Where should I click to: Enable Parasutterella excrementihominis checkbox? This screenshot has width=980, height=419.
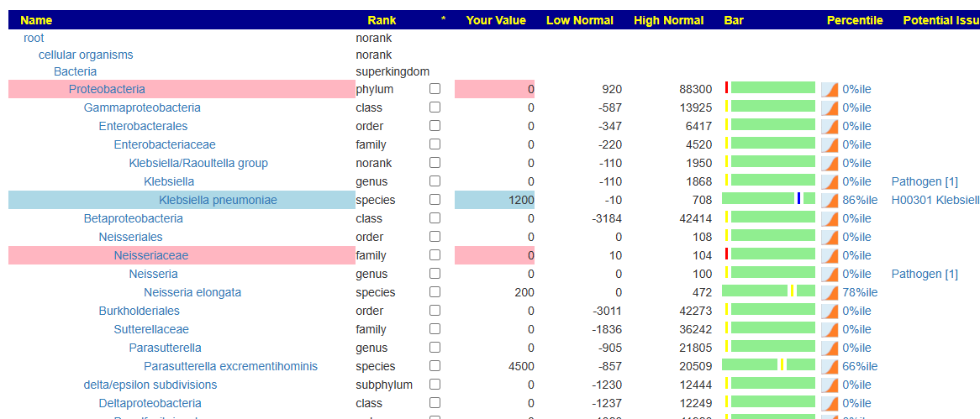[435, 366]
